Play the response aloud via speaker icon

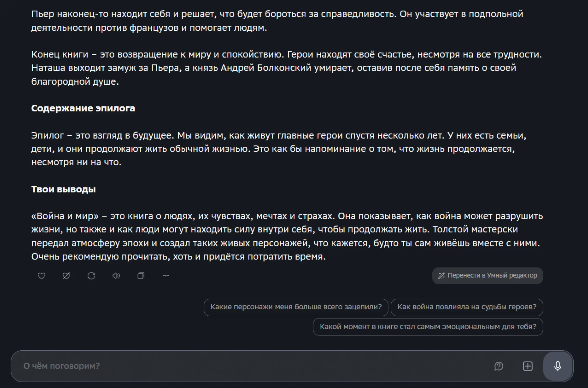[116, 276]
